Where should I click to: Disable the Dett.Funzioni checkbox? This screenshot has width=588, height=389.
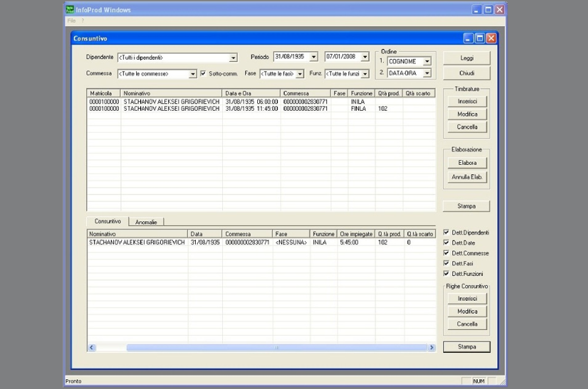446,274
